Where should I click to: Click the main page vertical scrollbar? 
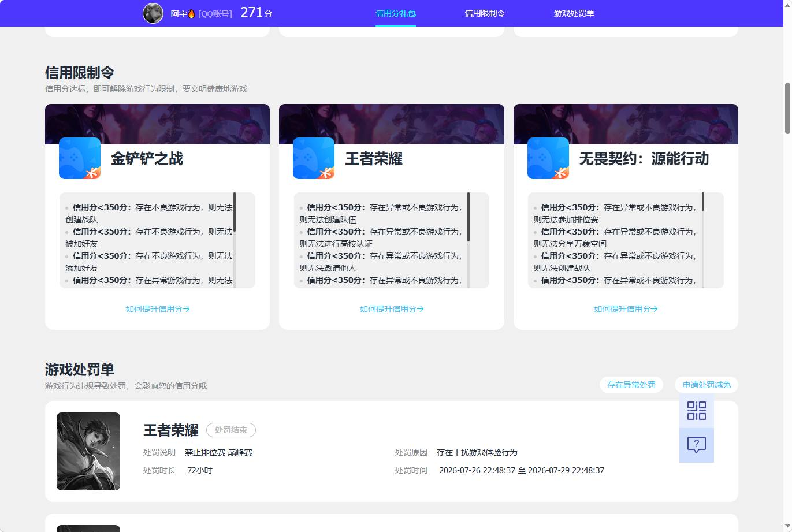pyautogui.click(x=787, y=108)
